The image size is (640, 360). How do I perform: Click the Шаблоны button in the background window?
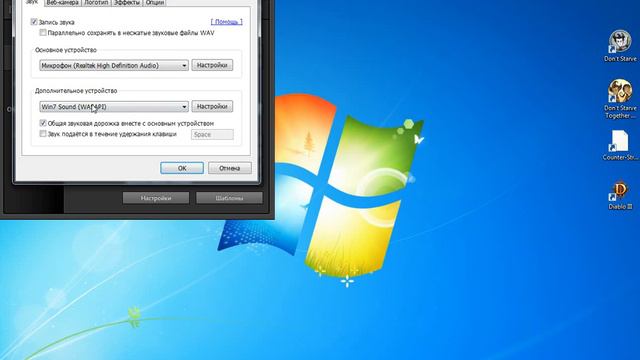[229, 198]
